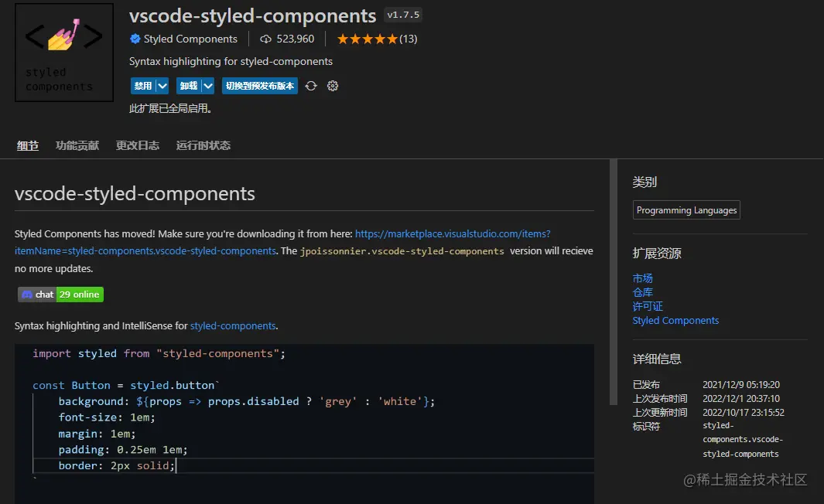This screenshot has height=504, width=824.
Task: Open the marketplace.visualstudio.com items link
Action: [x=453, y=233]
